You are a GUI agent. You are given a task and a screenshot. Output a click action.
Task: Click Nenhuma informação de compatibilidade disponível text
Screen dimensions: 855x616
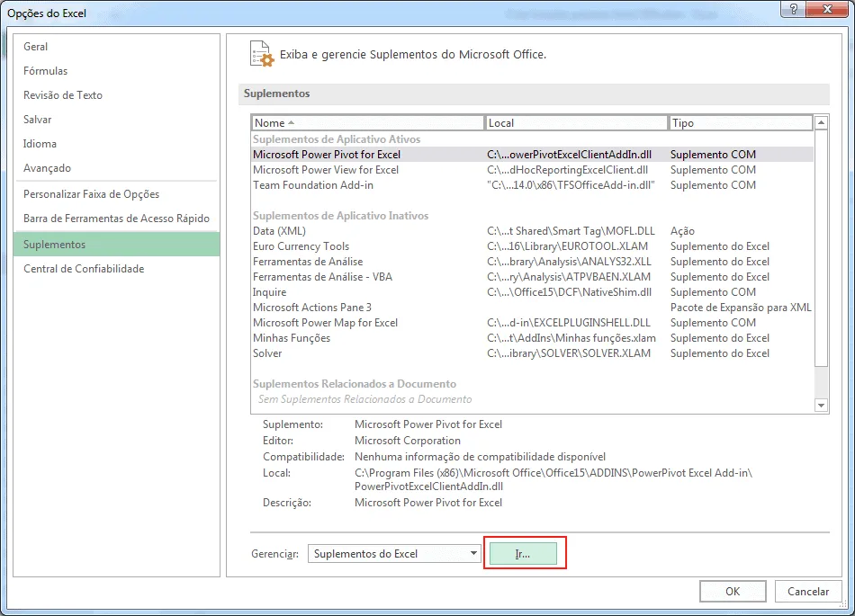tap(480, 457)
